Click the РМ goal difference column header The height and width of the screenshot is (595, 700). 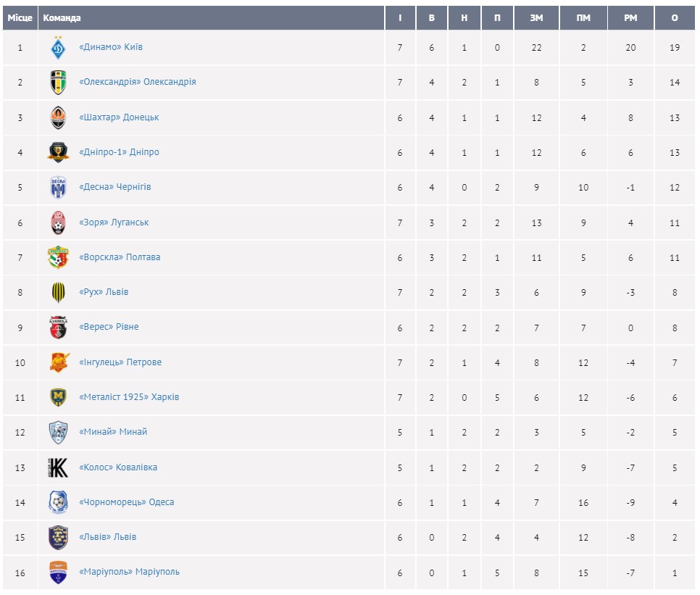[630, 18]
